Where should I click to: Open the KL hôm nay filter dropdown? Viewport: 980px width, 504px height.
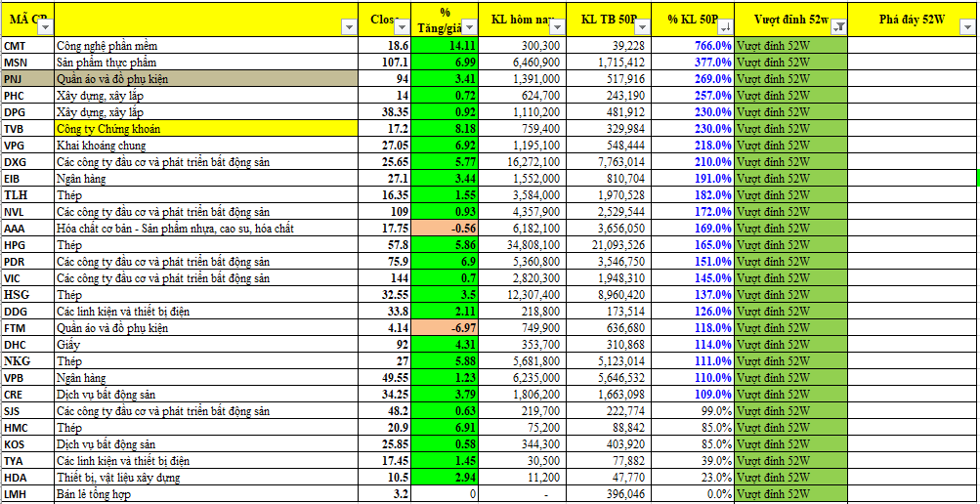point(558,28)
